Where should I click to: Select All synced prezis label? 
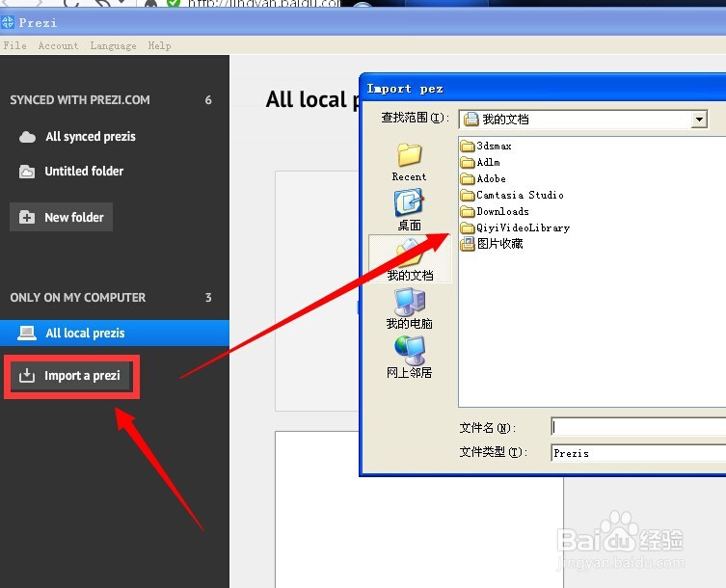coord(91,137)
